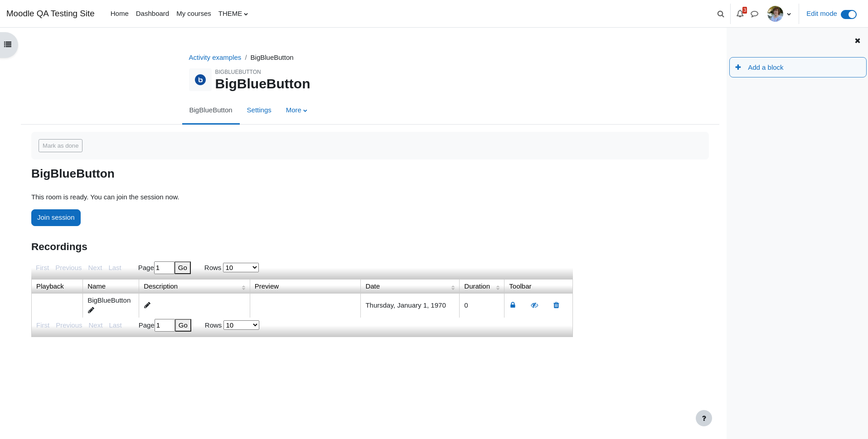Switch to the Settings tab
The height and width of the screenshot is (439, 868).
[259, 110]
